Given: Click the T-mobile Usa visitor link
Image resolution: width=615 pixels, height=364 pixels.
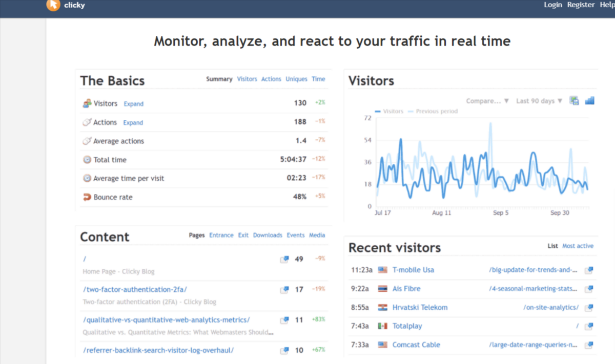Looking at the screenshot, I should 413,270.
